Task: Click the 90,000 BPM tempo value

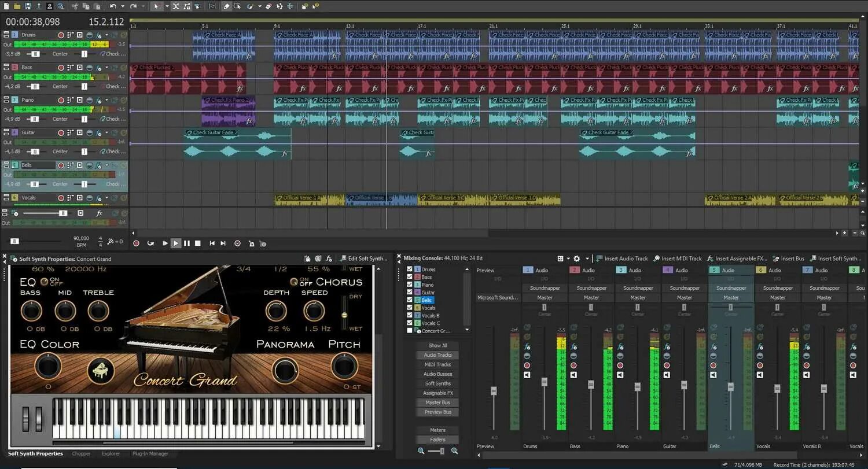Action: (81, 238)
